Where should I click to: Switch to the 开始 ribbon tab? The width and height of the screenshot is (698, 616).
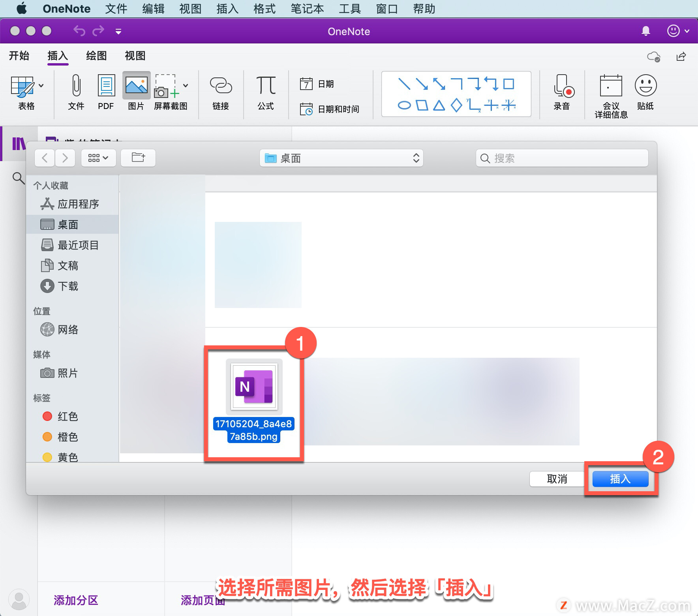(x=19, y=56)
